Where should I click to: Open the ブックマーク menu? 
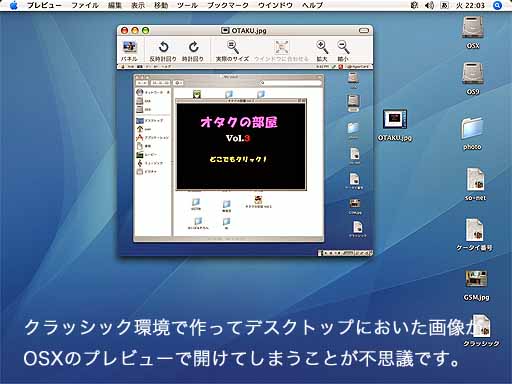(228, 5)
